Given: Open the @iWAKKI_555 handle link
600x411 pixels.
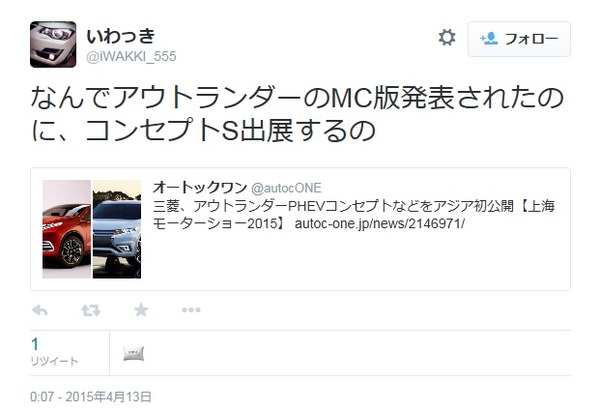Looking at the screenshot, I should coord(131,57).
